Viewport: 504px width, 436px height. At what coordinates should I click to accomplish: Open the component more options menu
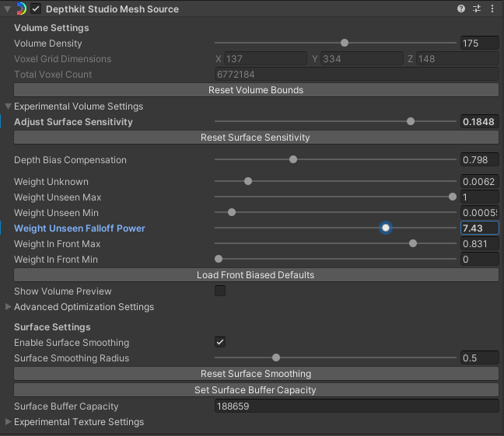click(492, 9)
